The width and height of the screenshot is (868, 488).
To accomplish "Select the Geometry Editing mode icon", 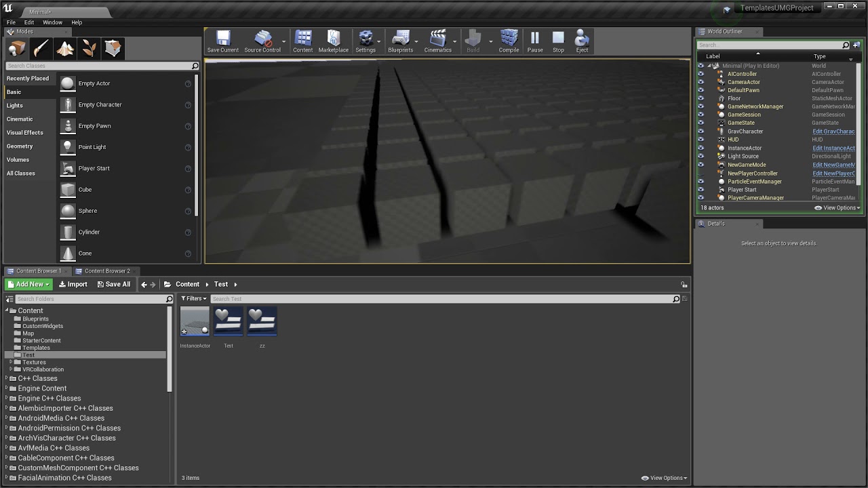I will pyautogui.click(x=113, y=48).
